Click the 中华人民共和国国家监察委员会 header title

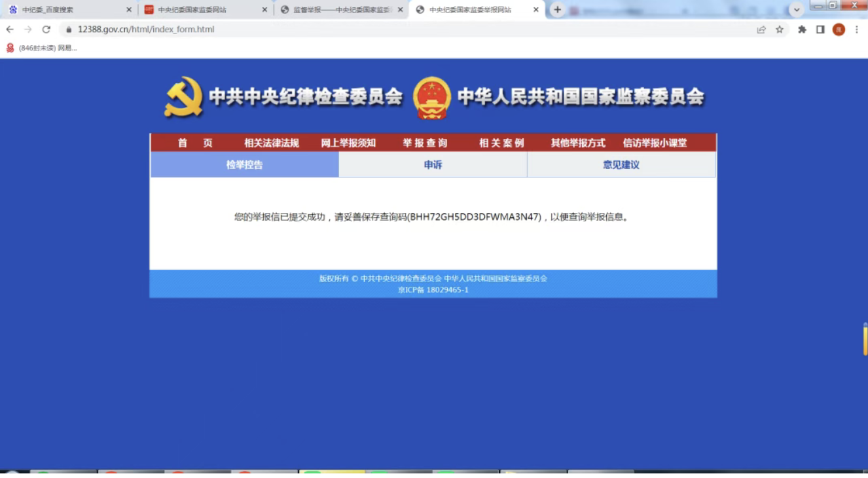point(581,96)
